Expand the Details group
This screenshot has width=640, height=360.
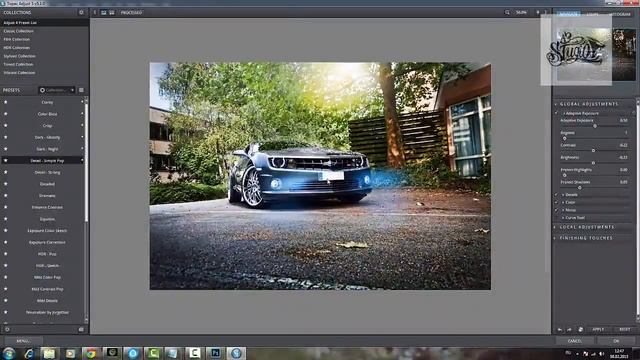tap(563, 195)
